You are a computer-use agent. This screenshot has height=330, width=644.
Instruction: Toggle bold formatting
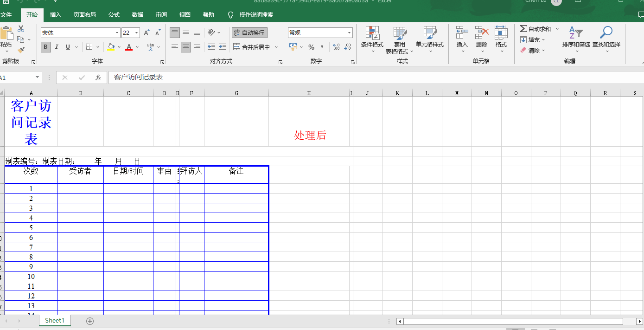coord(45,47)
